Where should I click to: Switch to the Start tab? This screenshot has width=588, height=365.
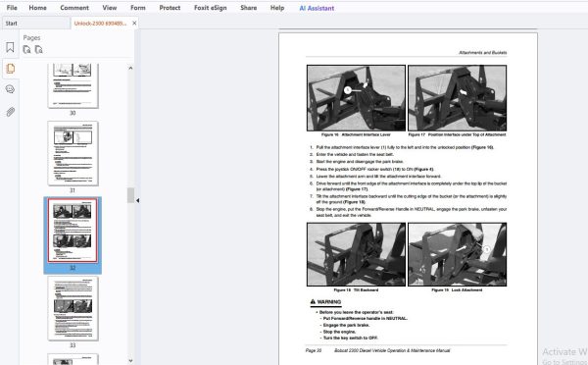11,24
